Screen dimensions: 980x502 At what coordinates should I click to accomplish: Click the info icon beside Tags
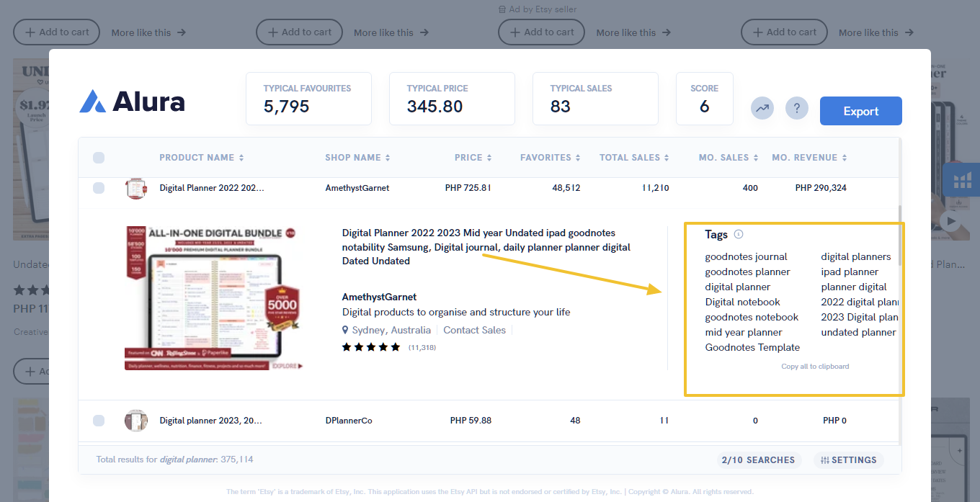(739, 234)
